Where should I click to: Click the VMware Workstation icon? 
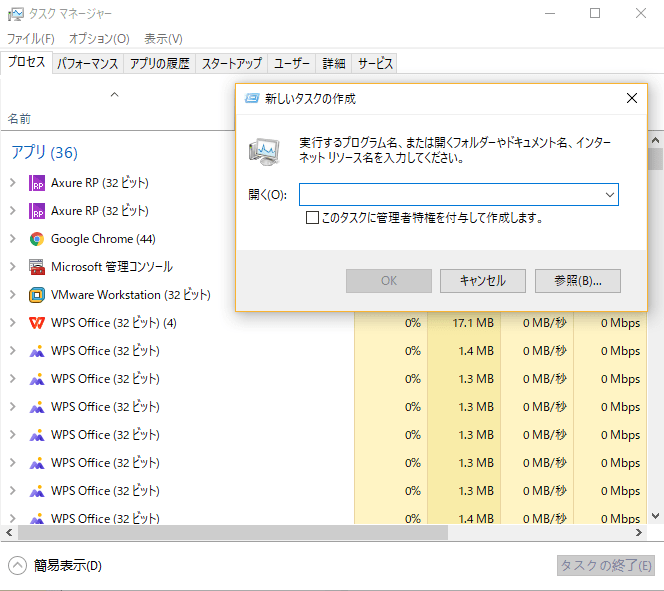[37, 295]
